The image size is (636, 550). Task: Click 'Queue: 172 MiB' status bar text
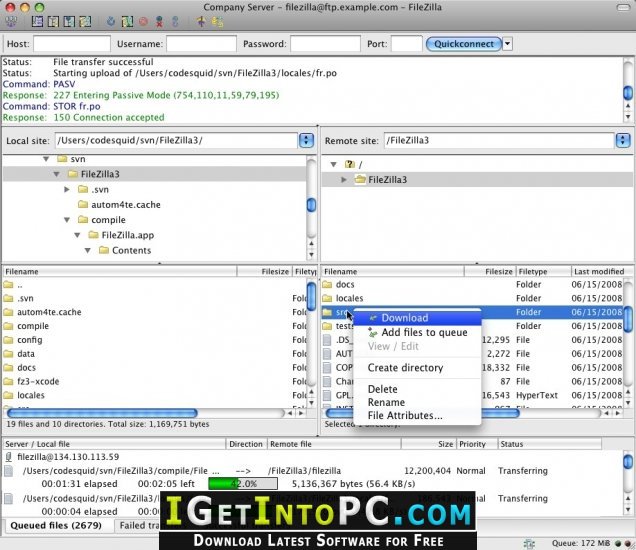coord(581,544)
